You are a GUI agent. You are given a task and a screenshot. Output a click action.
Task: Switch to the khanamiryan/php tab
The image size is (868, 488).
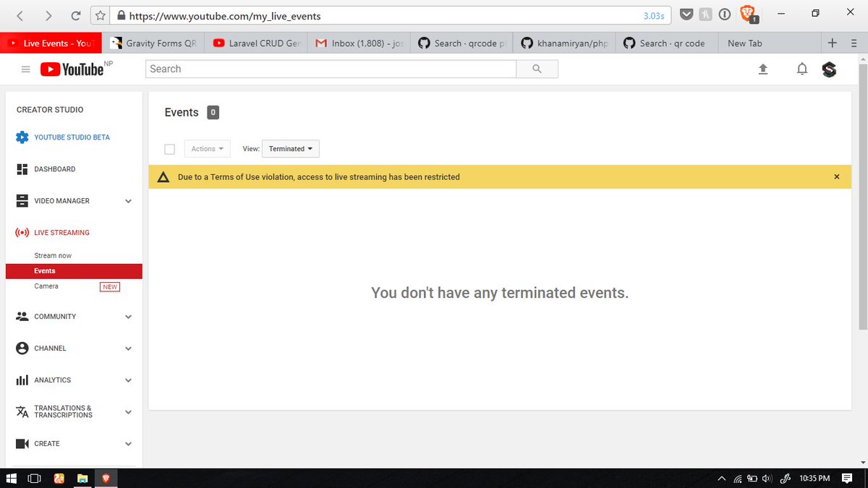[x=566, y=43]
